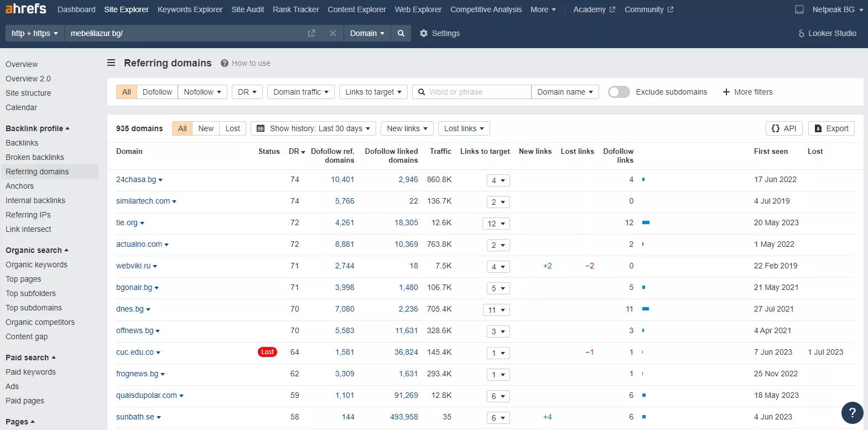This screenshot has height=430, width=868.
Task: Click More filters plus icon
Action: (x=726, y=92)
